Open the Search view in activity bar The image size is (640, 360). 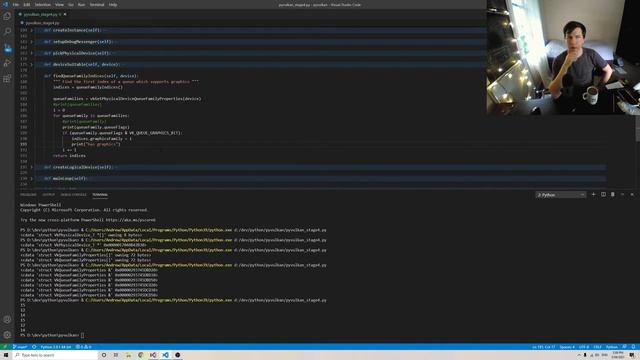[7, 32]
